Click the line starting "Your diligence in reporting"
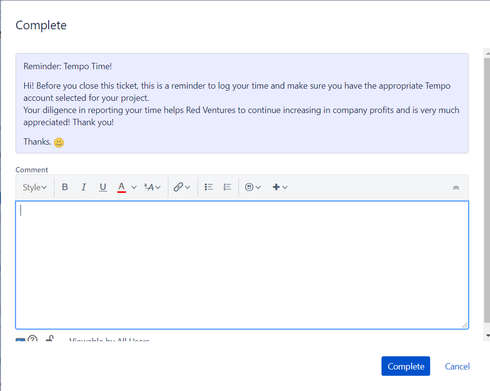490x391 pixels. [x=241, y=110]
